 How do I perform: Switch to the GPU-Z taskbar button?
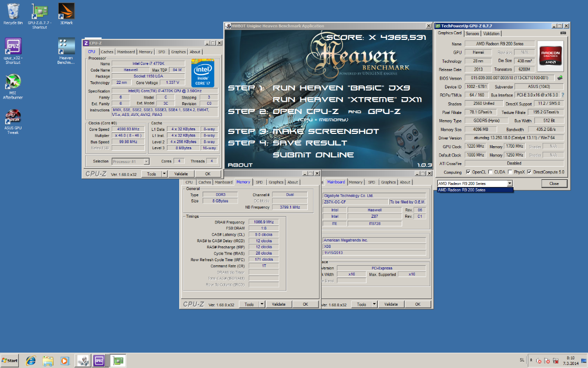pos(118,361)
